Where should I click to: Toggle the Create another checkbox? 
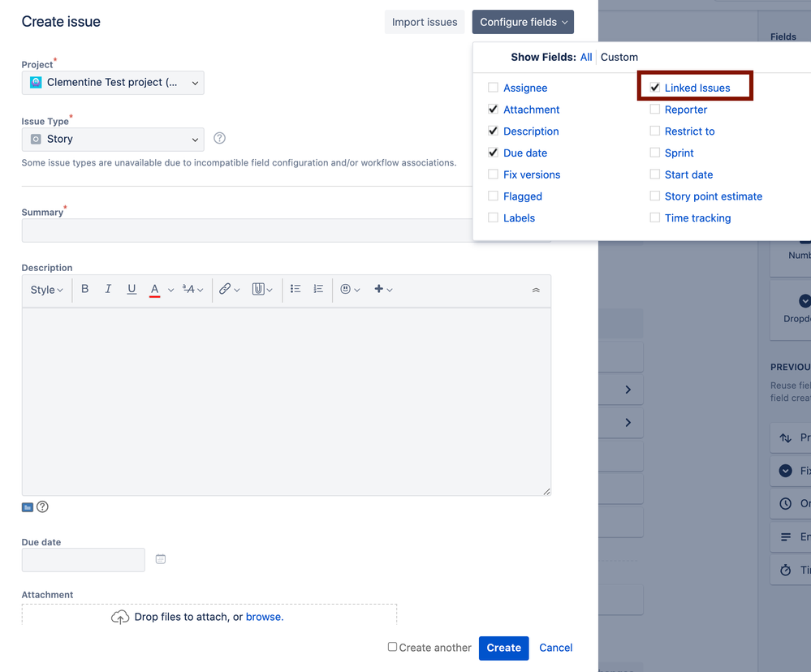[393, 647]
